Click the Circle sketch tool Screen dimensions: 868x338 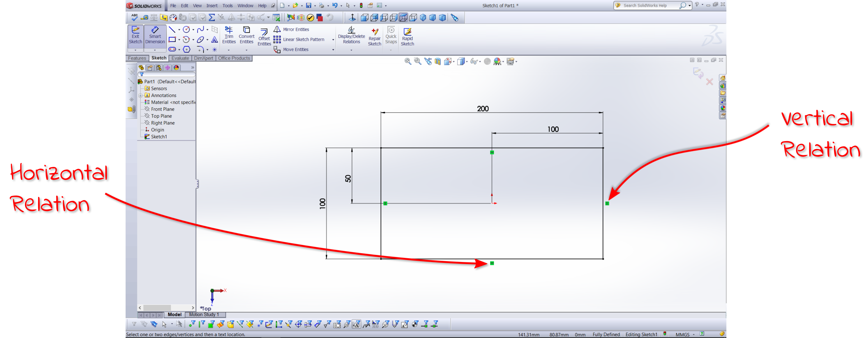pos(186,29)
